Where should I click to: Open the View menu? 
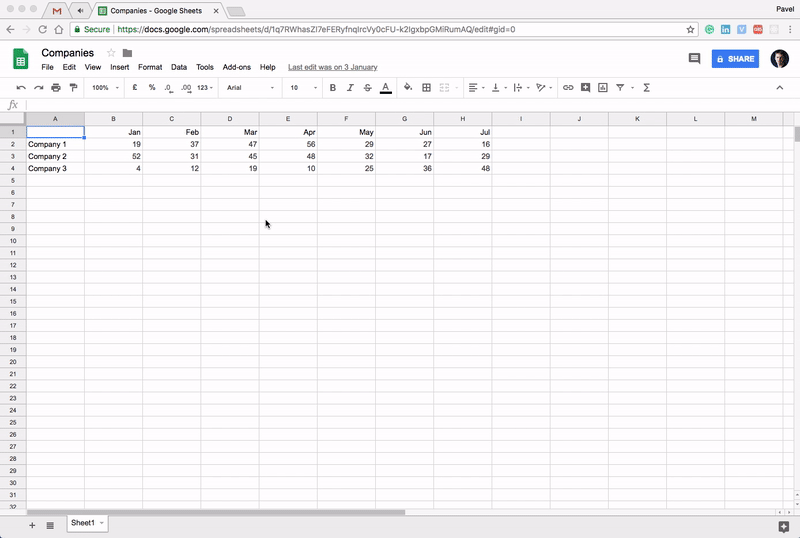click(93, 67)
